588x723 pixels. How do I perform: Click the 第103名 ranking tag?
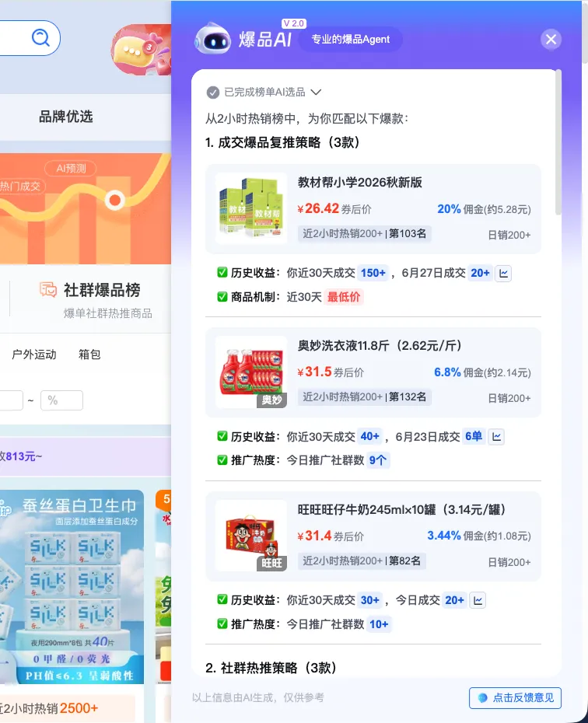click(x=408, y=234)
